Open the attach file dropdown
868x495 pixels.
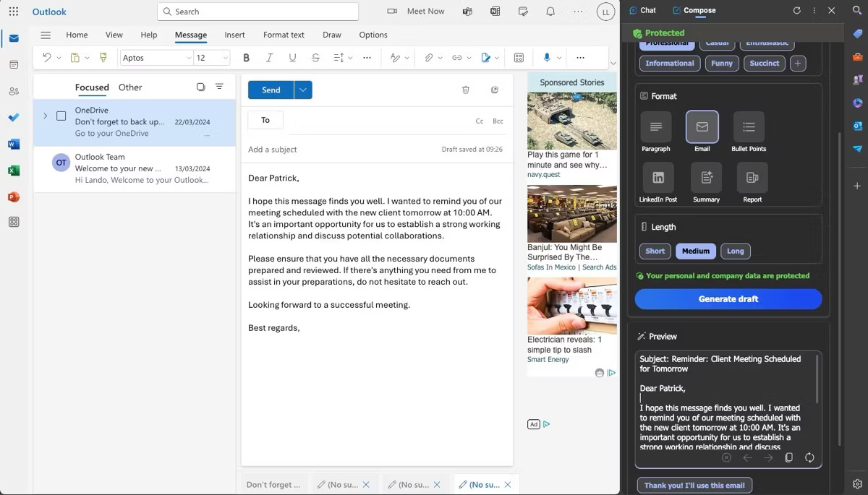click(x=439, y=57)
